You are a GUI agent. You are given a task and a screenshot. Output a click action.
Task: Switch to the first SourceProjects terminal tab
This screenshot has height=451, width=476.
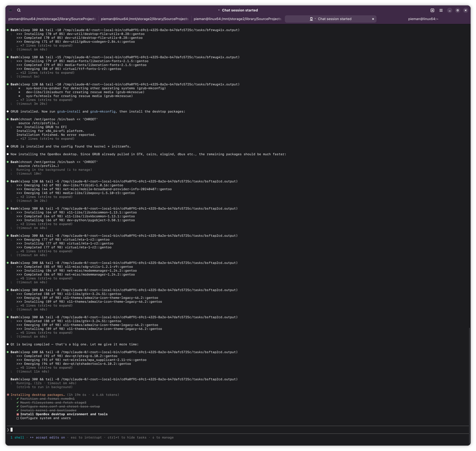tap(52, 19)
